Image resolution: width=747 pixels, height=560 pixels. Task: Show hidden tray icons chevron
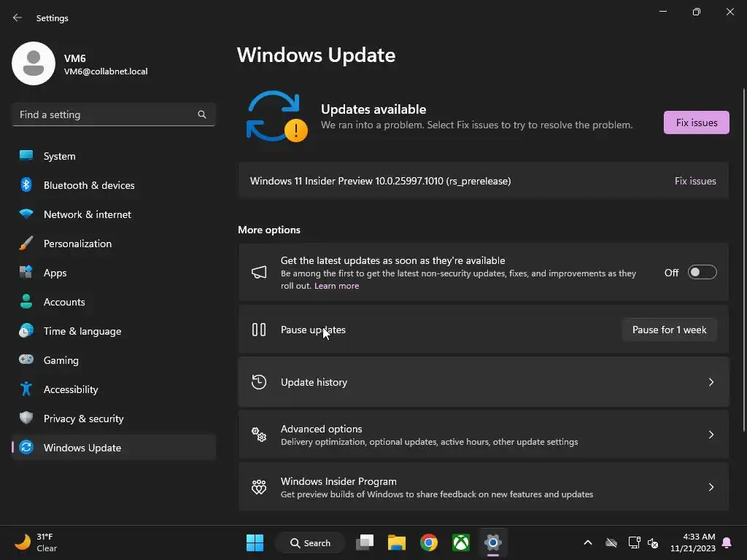tap(588, 542)
